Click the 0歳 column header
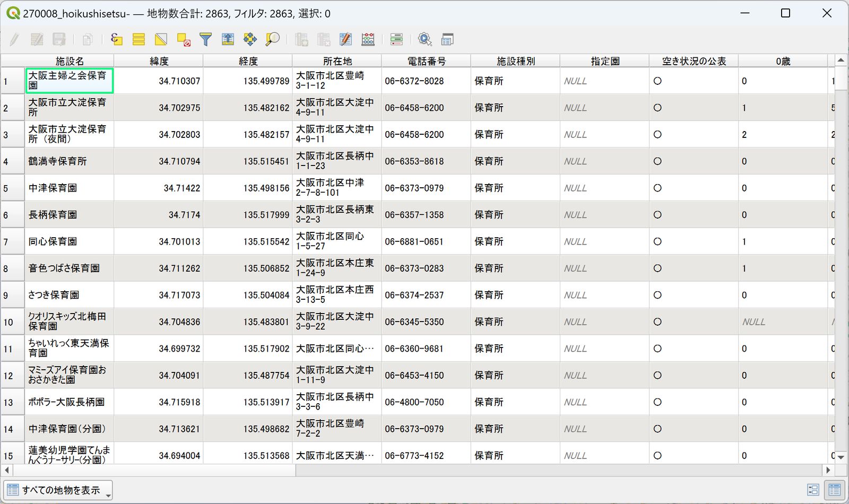 (x=783, y=61)
